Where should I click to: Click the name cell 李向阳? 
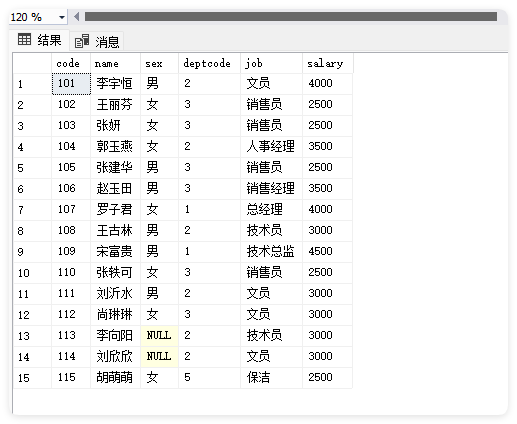pos(115,336)
